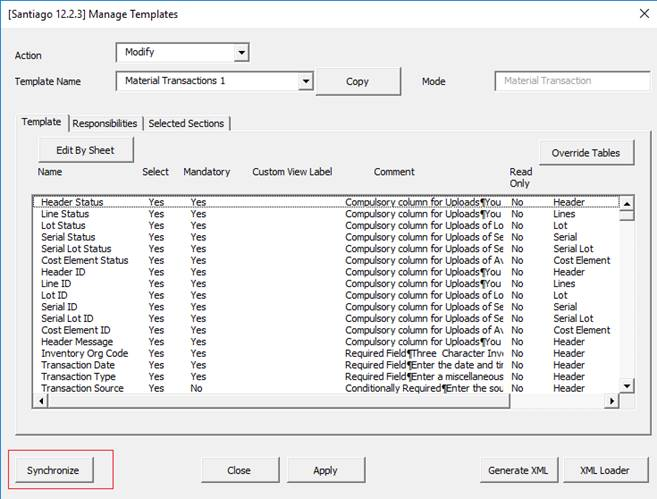657x499 pixels.
Task: Click the Synchronize button
Action: 53,470
